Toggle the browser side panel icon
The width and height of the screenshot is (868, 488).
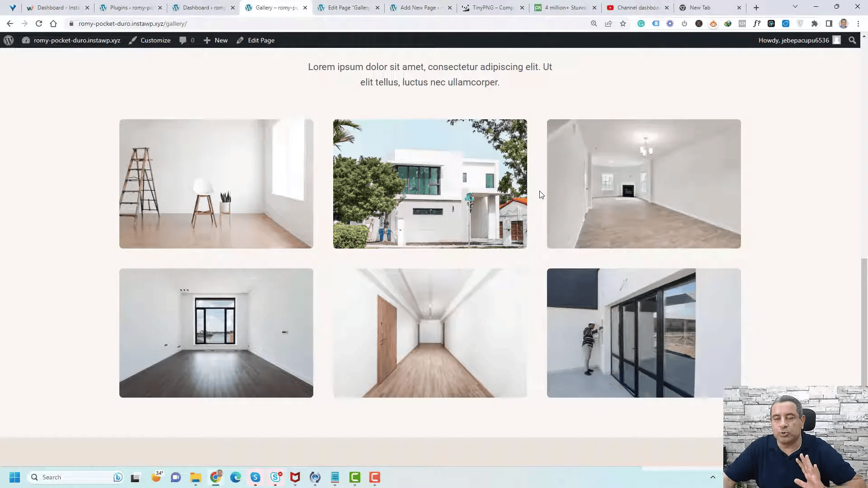(829, 23)
